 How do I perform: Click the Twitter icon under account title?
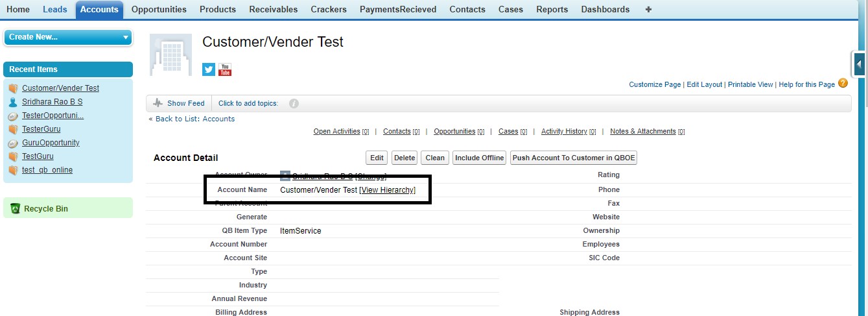coord(208,69)
